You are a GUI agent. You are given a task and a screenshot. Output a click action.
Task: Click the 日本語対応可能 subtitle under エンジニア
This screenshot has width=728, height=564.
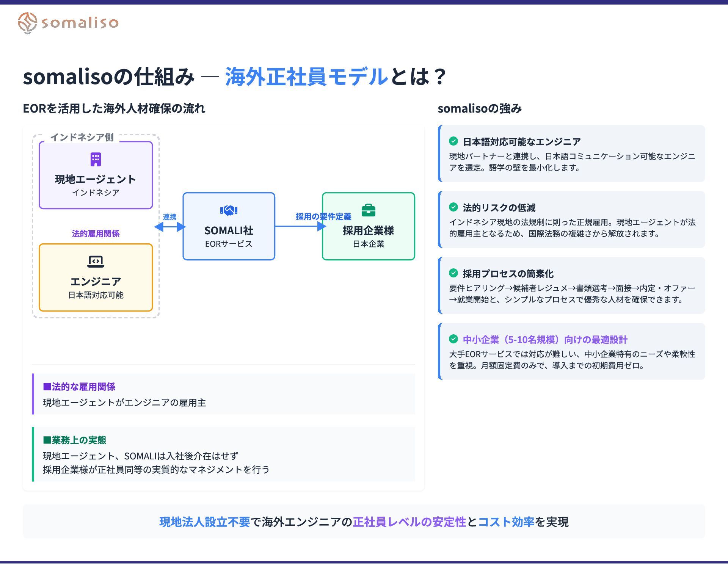pyautogui.click(x=96, y=295)
